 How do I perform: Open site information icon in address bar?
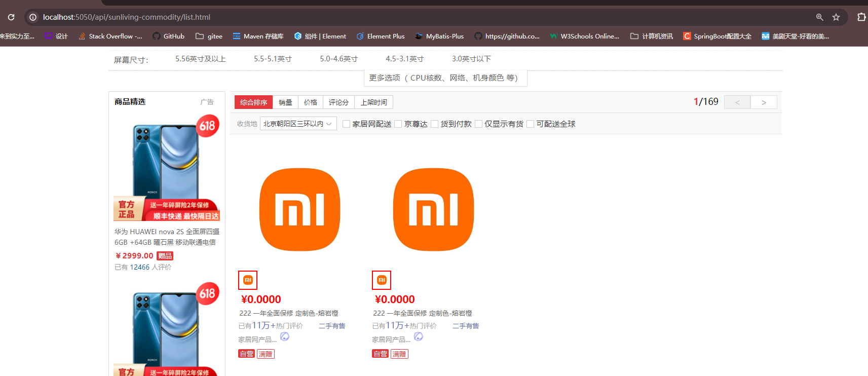pyautogui.click(x=33, y=17)
